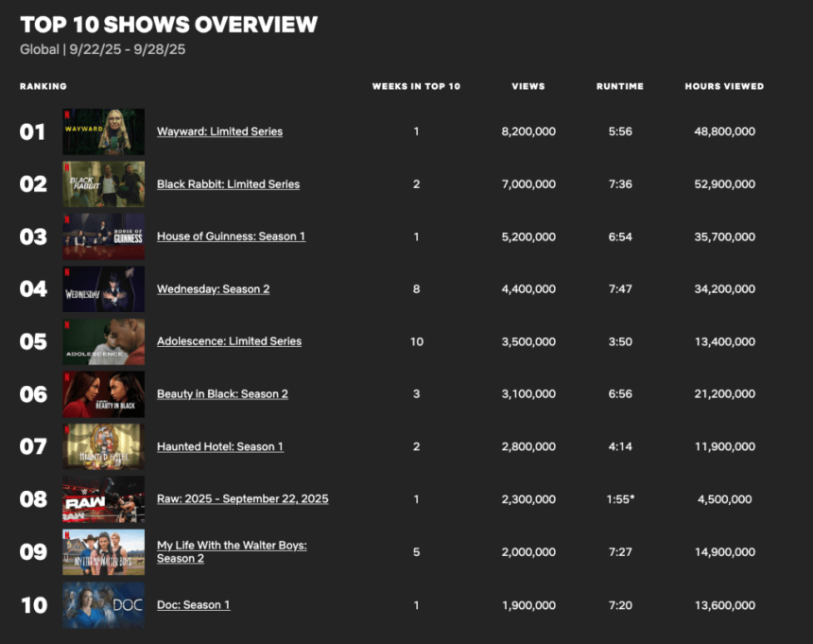
Task: Click the Haunted Hotel poster thumbnail
Action: 103,446
